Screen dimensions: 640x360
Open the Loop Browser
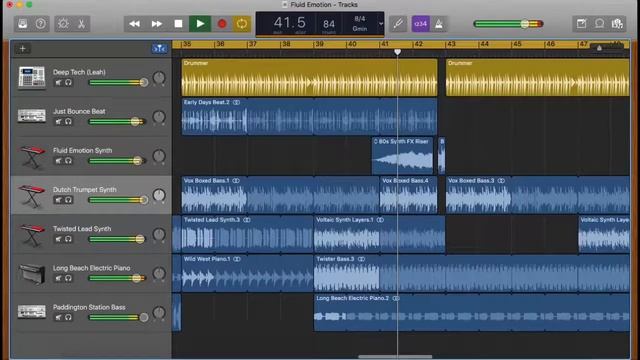[x=599, y=24]
